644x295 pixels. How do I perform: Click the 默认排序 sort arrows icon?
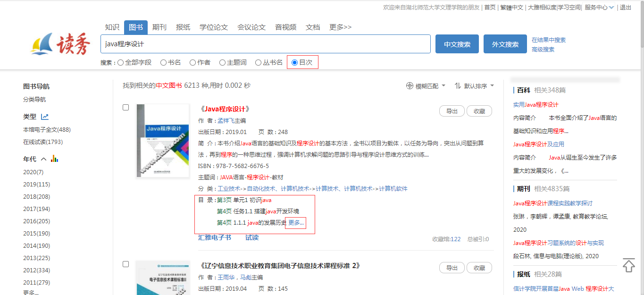(x=458, y=86)
